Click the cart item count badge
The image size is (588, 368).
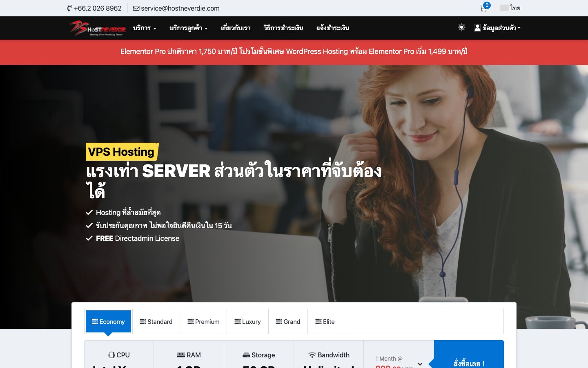point(487,5)
